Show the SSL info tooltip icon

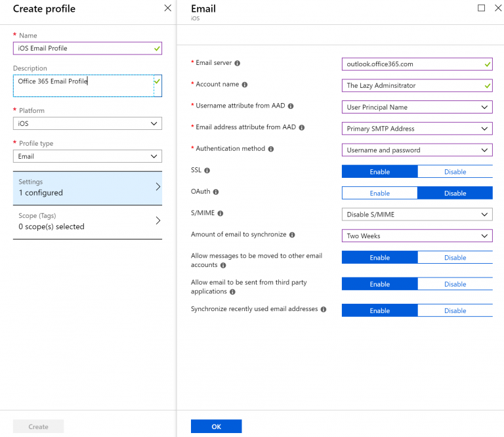click(x=207, y=171)
